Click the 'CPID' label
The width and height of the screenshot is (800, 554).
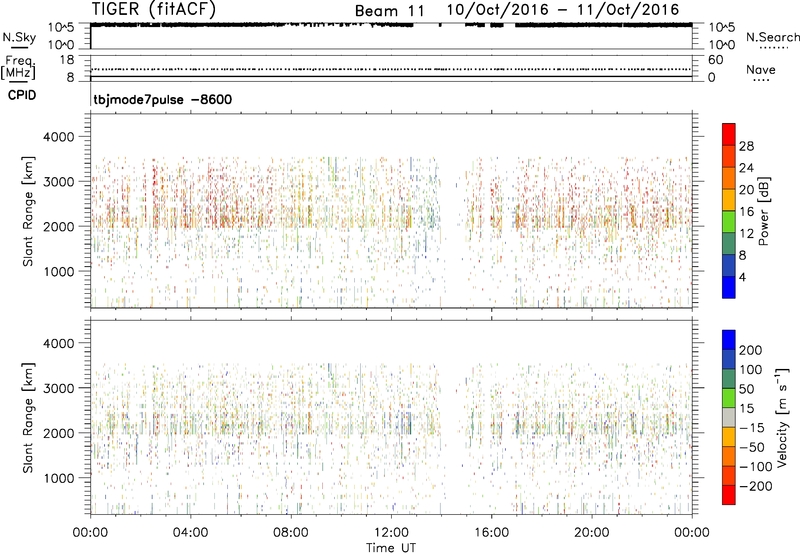pos(22,95)
